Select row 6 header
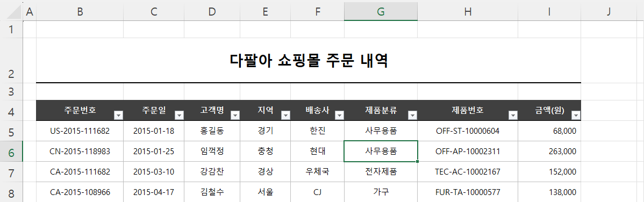Image resolution: width=644 pixels, height=202 pixels. tap(11, 151)
